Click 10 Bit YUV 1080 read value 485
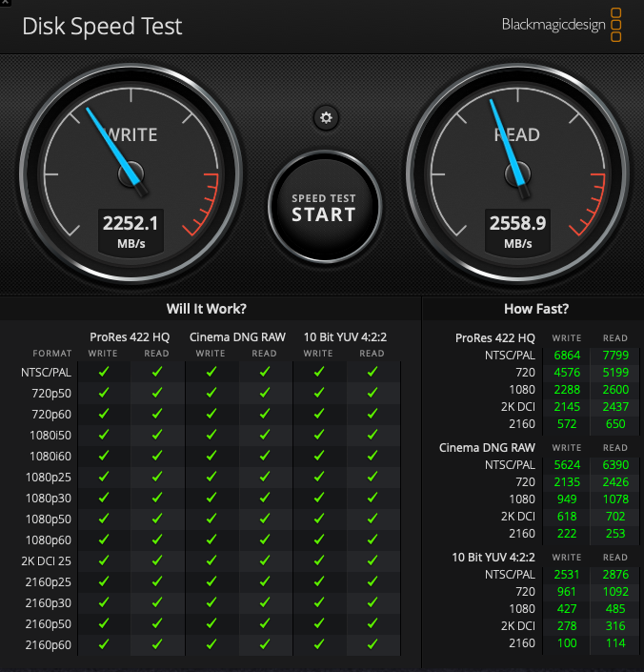Screen dimensions: 644x672 click(x=615, y=609)
